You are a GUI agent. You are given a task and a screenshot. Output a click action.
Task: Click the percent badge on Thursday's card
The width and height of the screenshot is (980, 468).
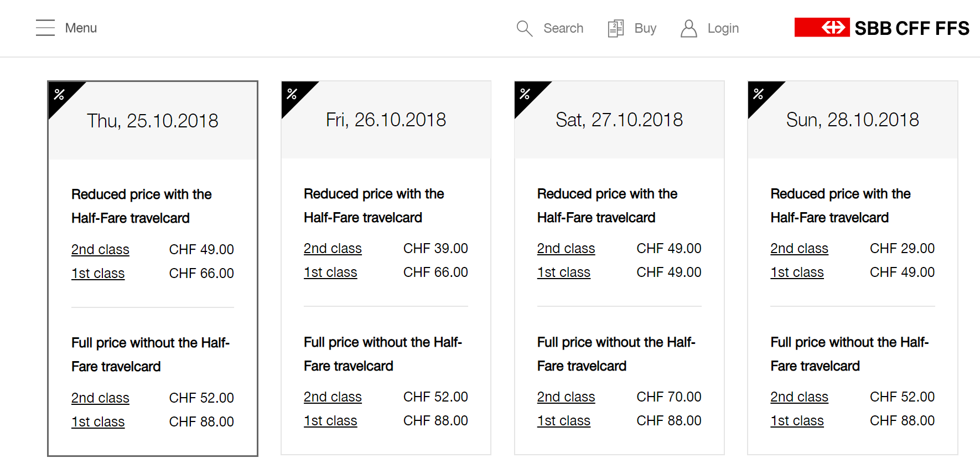(x=60, y=95)
